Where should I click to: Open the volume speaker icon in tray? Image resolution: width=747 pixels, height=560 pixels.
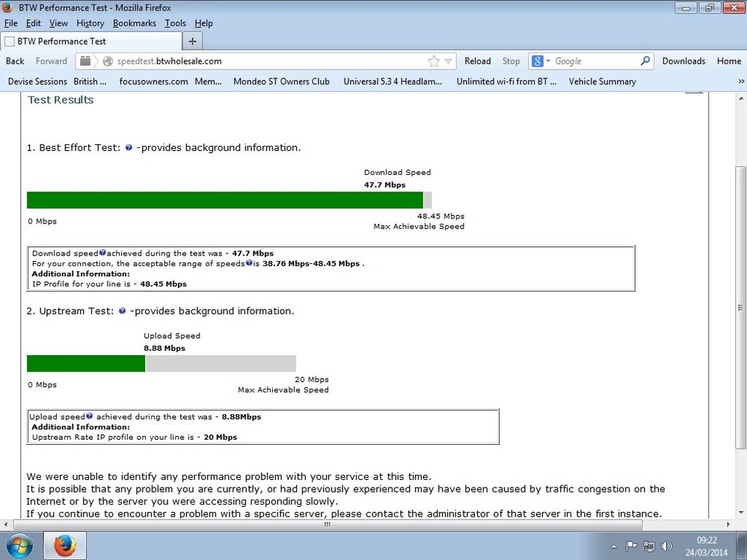667,547
